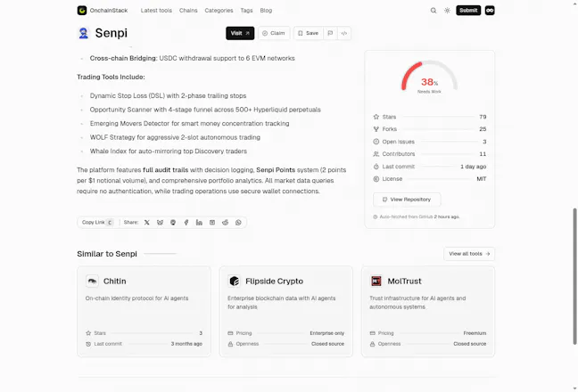The width and height of the screenshot is (578, 392).
Task: Click View all tools link
Action: 469,254
